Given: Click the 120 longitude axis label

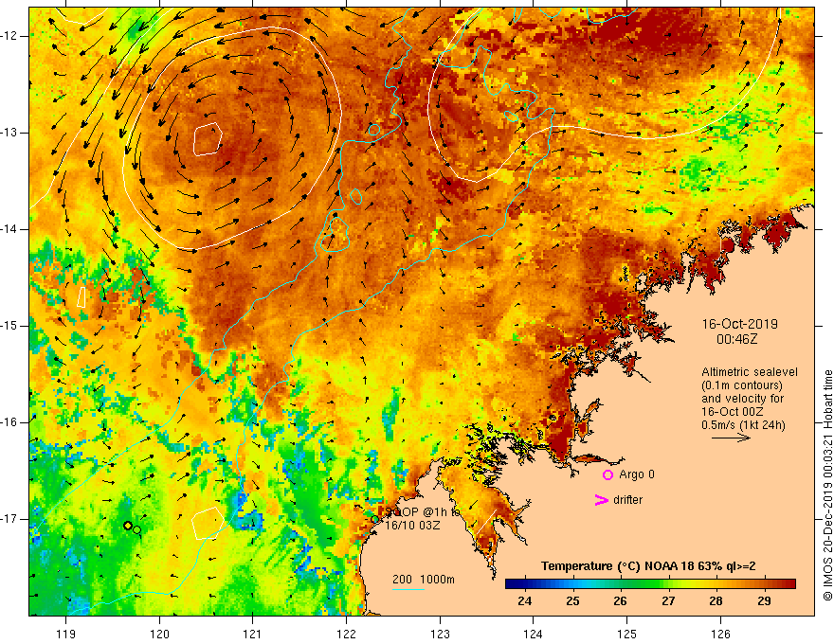Looking at the screenshot, I should click(159, 634).
